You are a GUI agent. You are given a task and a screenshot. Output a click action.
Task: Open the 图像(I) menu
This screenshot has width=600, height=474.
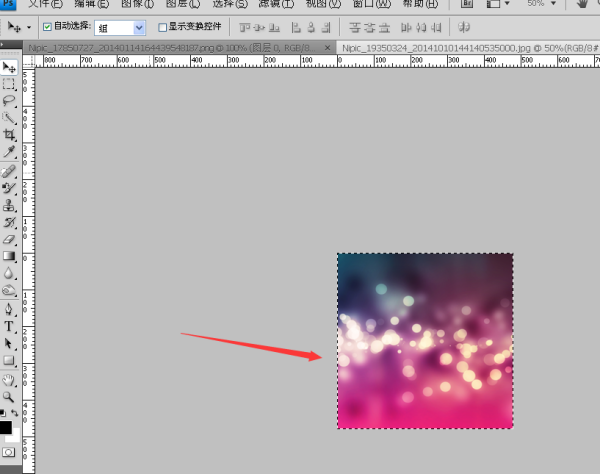pyautogui.click(x=137, y=4)
